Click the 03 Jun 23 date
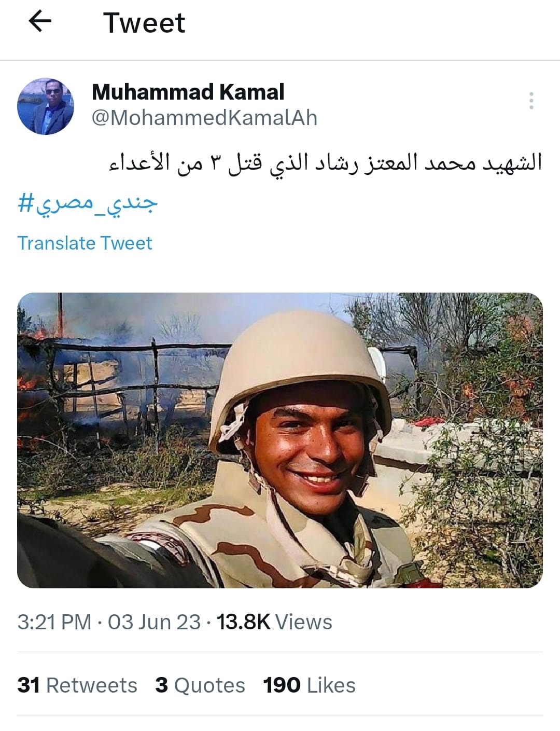Viewport: 560px width, 731px height. [154, 622]
